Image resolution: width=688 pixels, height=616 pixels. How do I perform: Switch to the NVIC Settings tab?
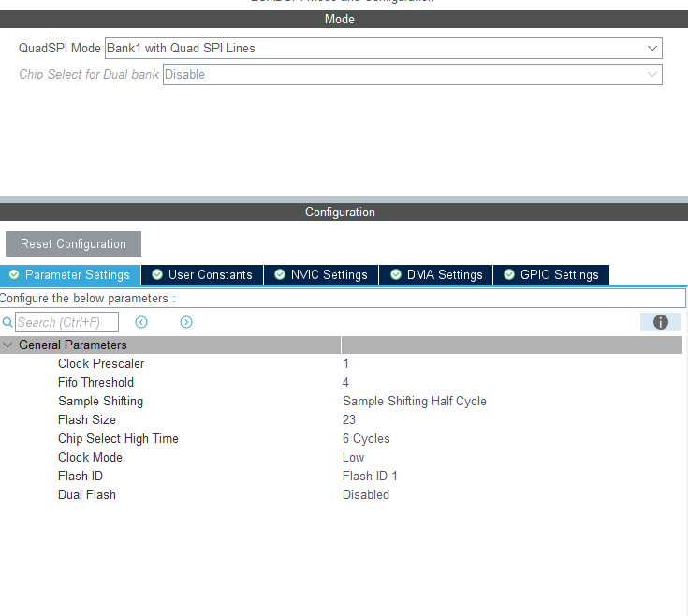(321, 274)
